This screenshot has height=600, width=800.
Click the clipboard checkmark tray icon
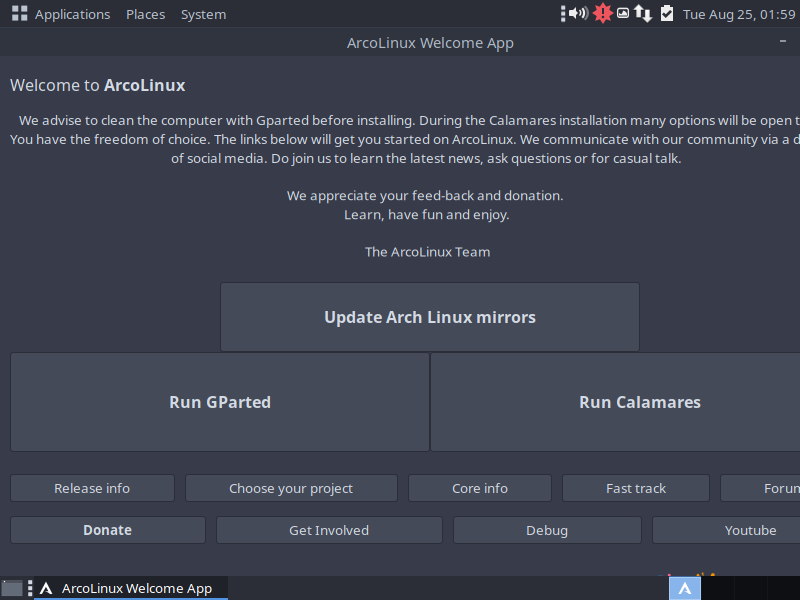pos(667,14)
